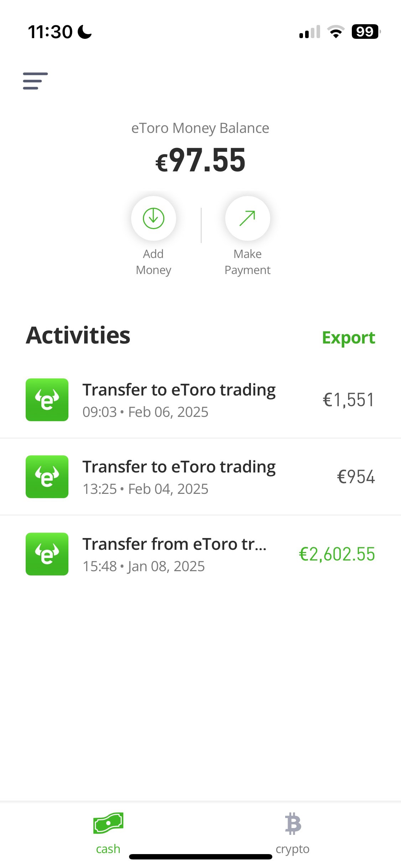Tap the Add Money download icon
401x868 pixels.
(x=153, y=218)
